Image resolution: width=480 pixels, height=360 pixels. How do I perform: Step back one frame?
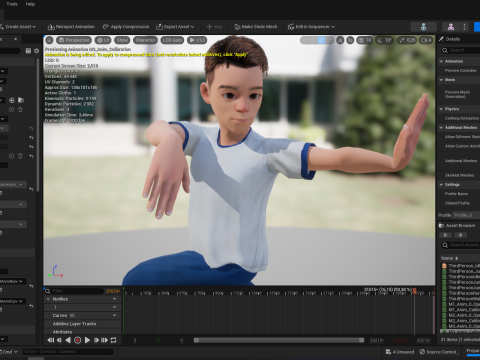59,340
